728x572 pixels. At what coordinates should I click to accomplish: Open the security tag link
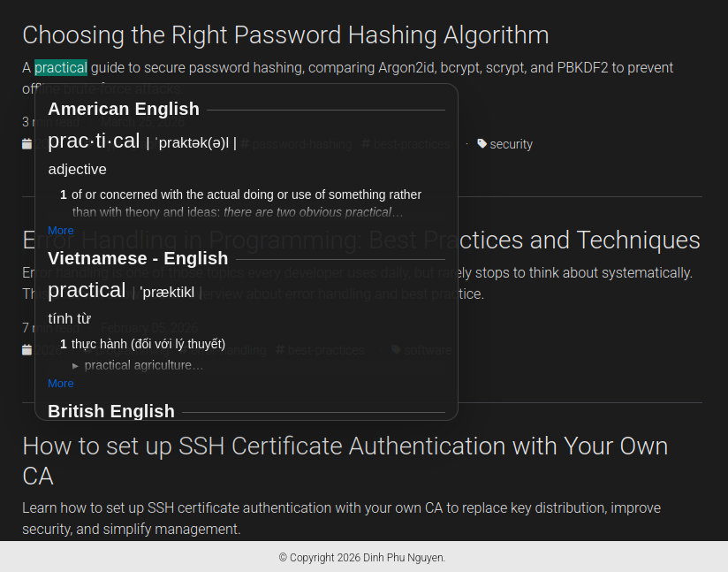coord(511,144)
